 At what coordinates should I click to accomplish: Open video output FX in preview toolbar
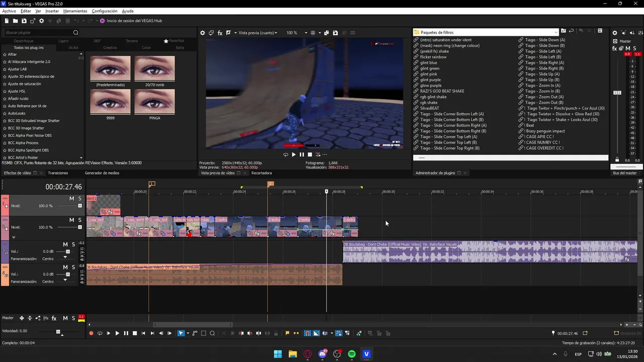click(x=220, y=33)
